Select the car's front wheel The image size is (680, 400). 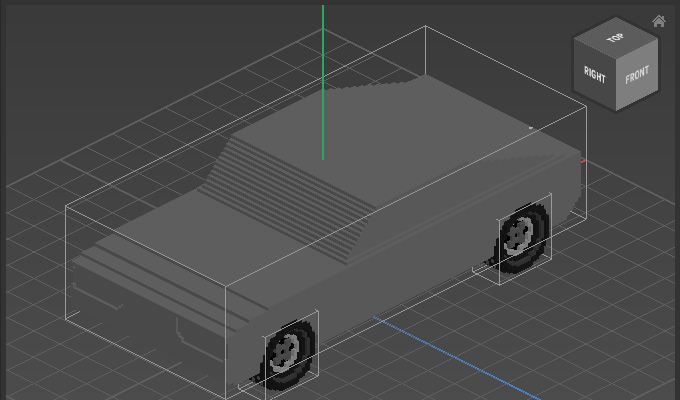pos(288,350)
